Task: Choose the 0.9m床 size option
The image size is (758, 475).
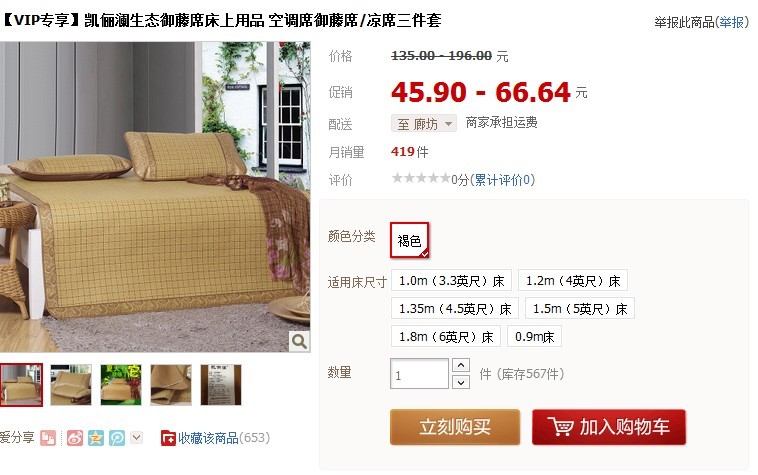Action: [534, 336]
